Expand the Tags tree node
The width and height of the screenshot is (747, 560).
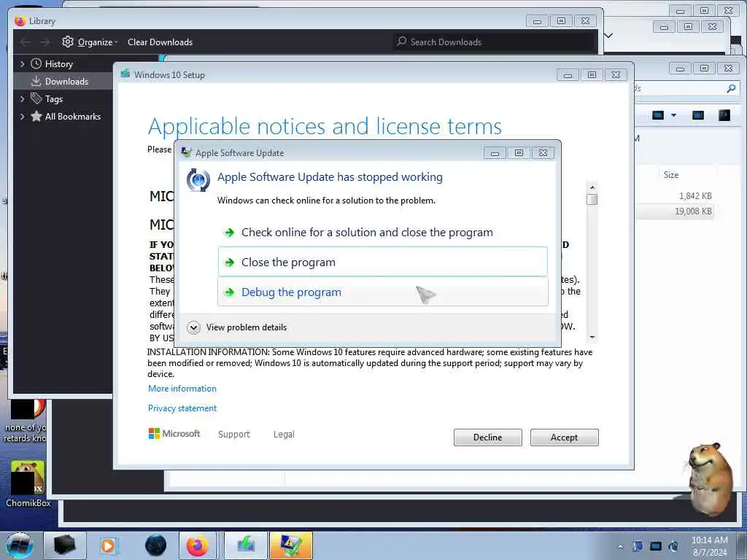22,98
